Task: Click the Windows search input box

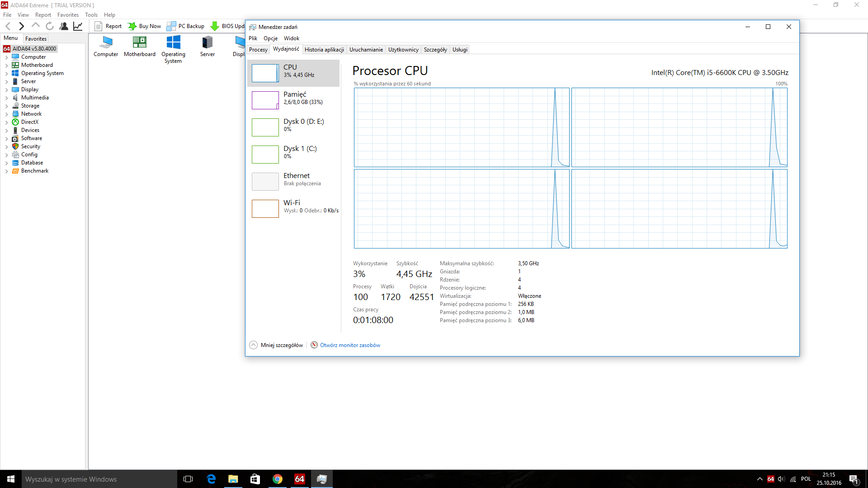Action: (x=99, y=479)
